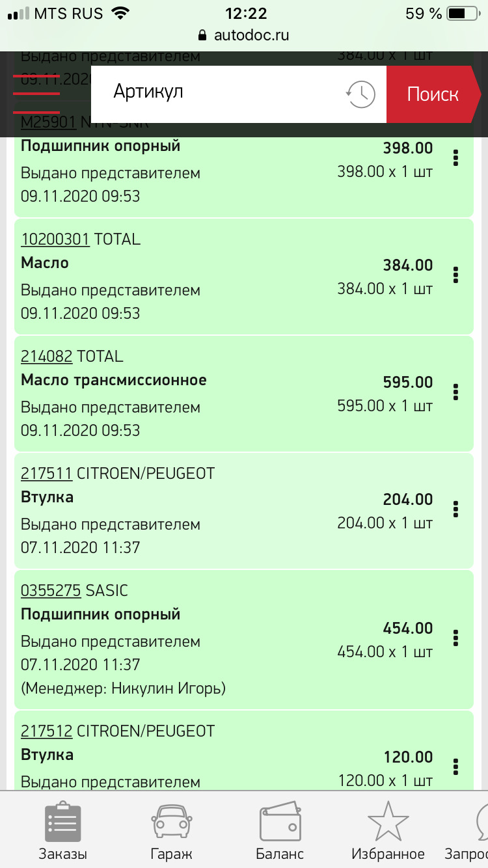Open article link 0355275
This screenshot has height=868, width=488.
pos(51,591)
